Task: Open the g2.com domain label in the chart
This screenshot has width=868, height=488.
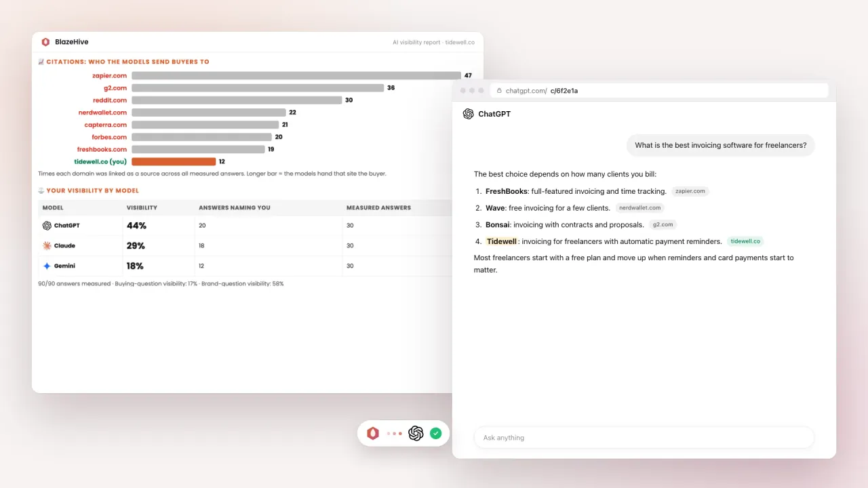Action: [114, 87]
